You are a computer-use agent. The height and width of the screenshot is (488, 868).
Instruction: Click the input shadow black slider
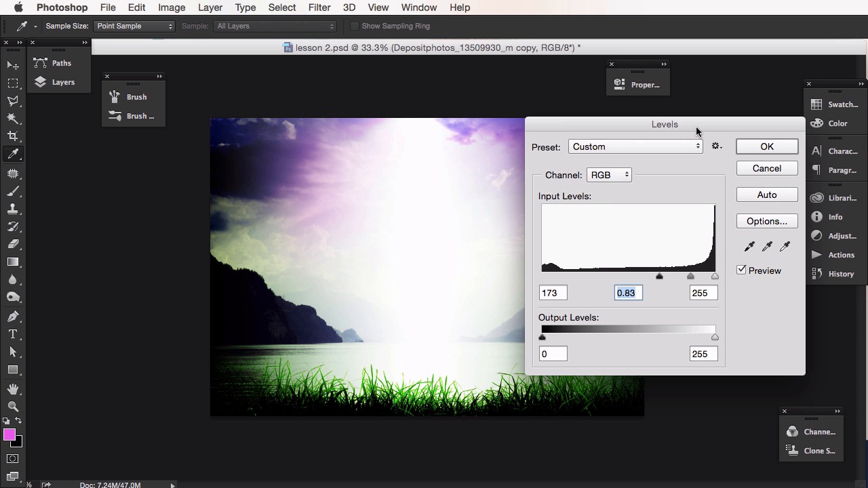(659, 277)
